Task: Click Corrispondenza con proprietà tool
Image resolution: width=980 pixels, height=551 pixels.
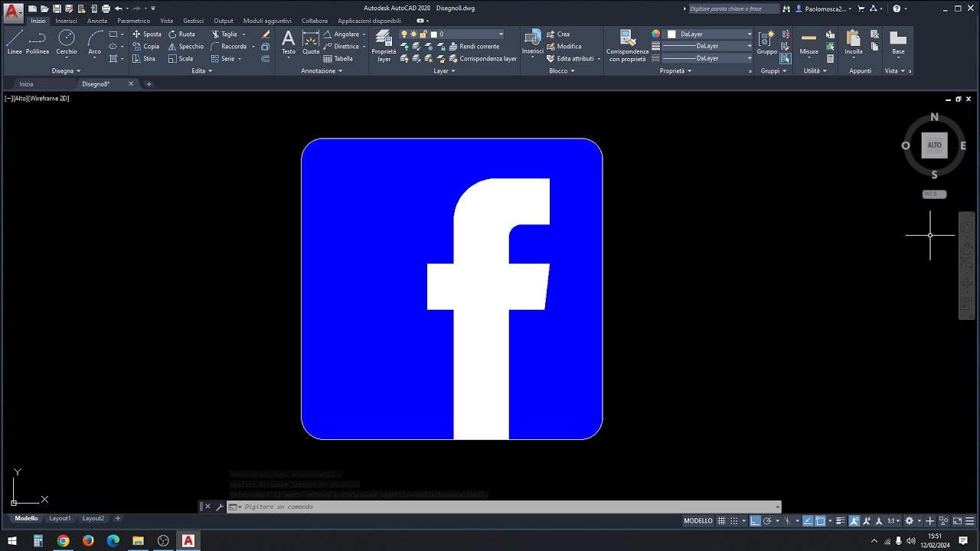Action: coord(627,45)
